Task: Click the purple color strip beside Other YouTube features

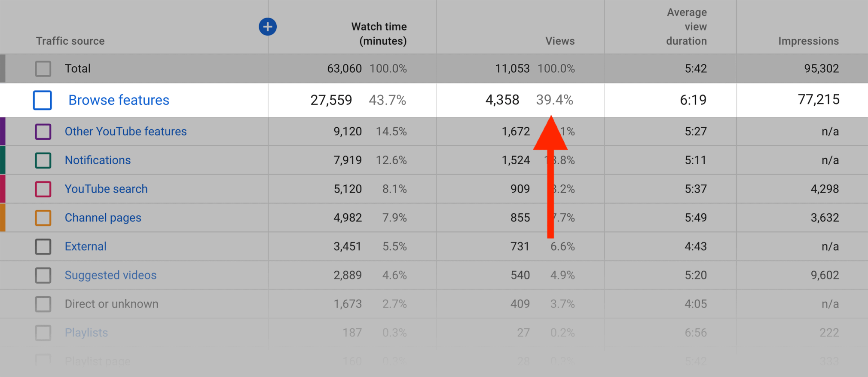Action: (2, 131)
